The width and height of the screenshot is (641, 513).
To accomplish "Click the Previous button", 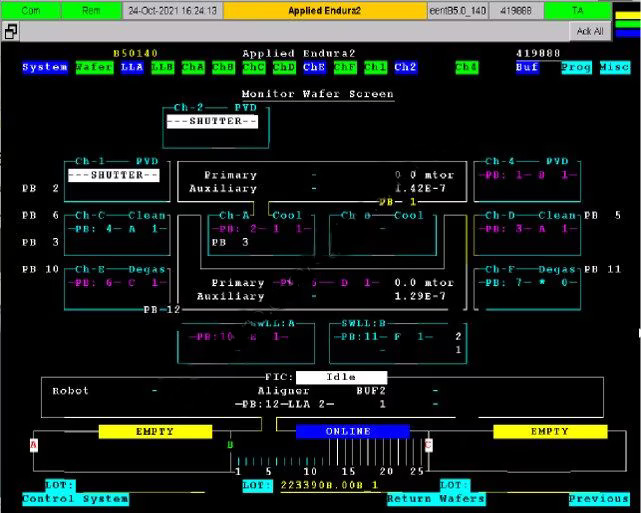I will [599, 498].
